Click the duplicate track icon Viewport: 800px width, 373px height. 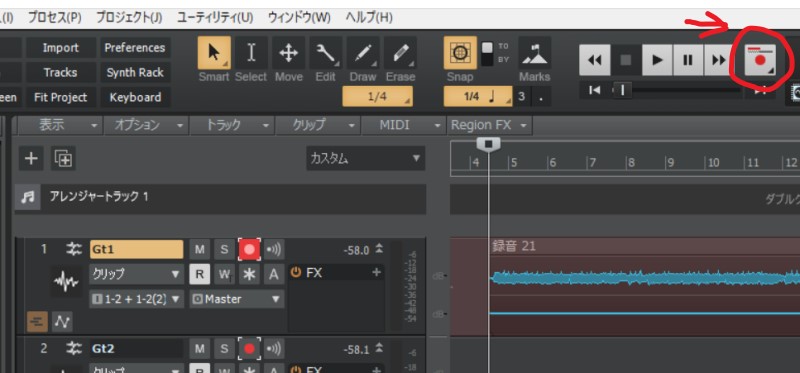point(63,159)
